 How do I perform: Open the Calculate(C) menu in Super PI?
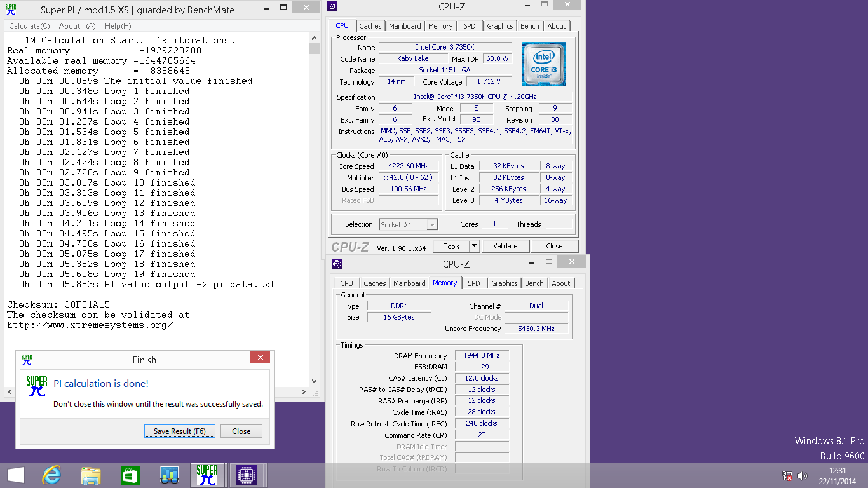click(x=29, y=26)
